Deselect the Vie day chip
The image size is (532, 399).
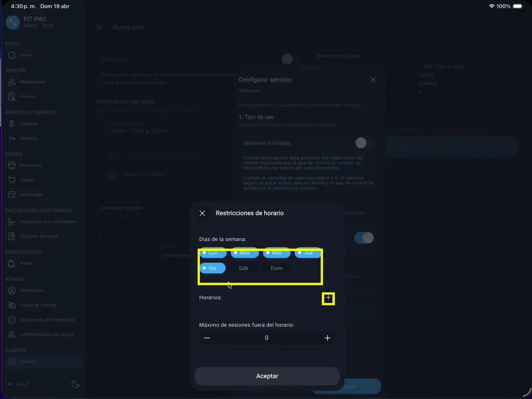212,268
